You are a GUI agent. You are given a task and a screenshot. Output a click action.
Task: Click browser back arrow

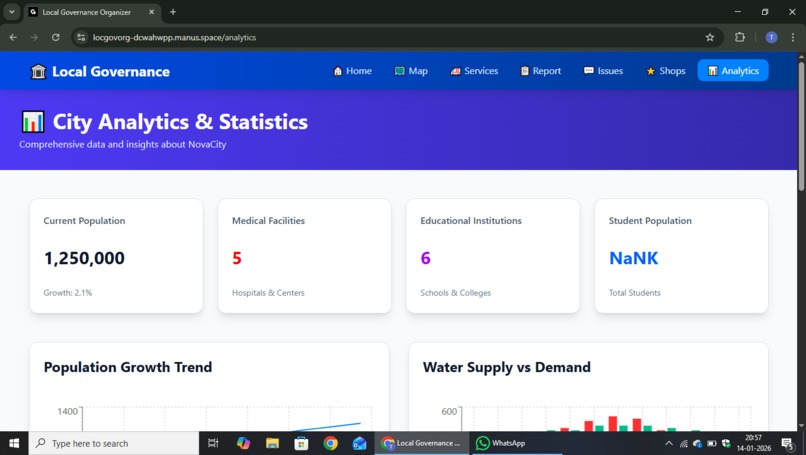pyautogui.click(x=13, y=38)
